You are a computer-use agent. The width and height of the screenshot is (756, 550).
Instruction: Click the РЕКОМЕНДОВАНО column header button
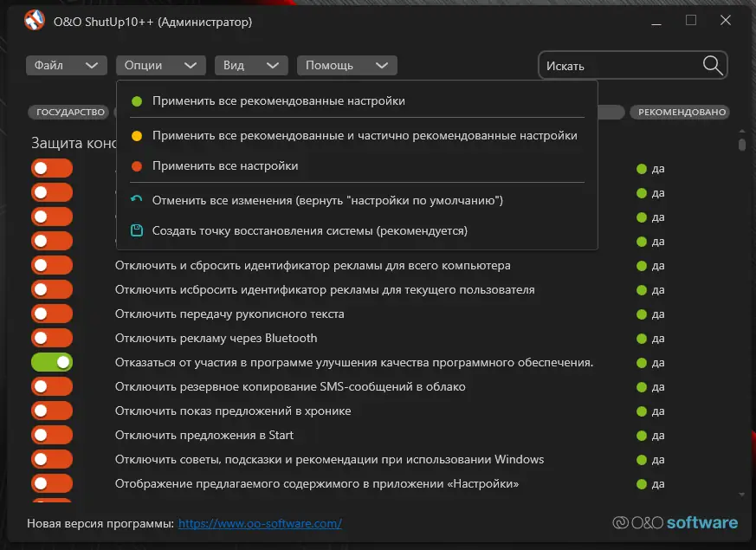(x=680, y=113)
